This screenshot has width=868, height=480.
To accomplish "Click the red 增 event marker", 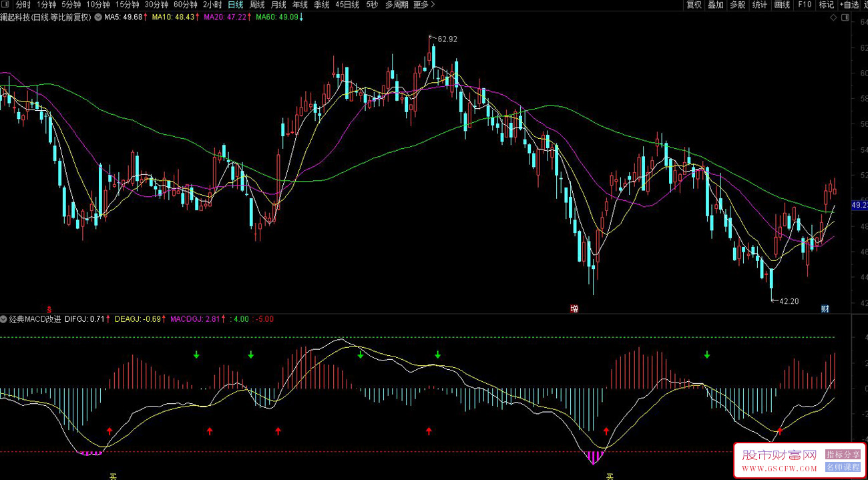I will coord(574,309).
